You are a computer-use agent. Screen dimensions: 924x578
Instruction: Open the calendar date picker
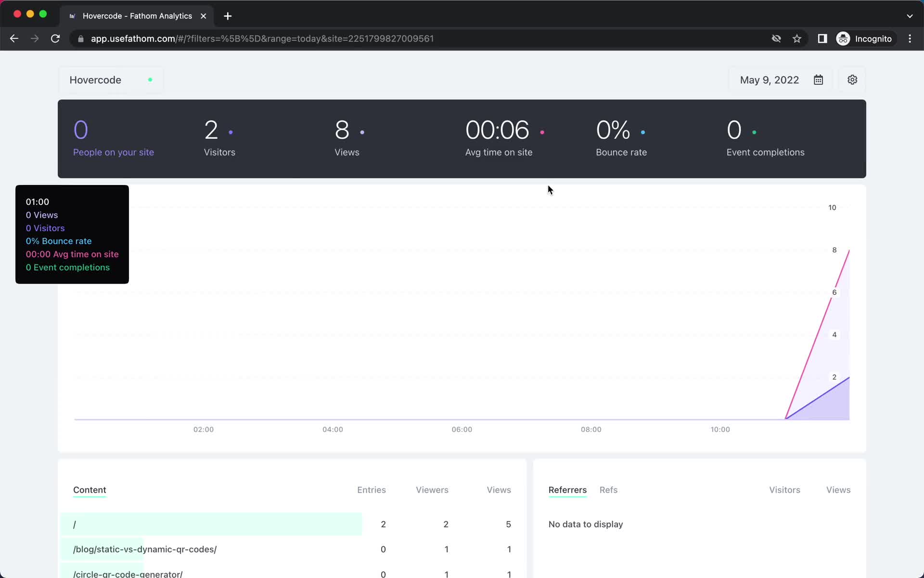(818, 80)
